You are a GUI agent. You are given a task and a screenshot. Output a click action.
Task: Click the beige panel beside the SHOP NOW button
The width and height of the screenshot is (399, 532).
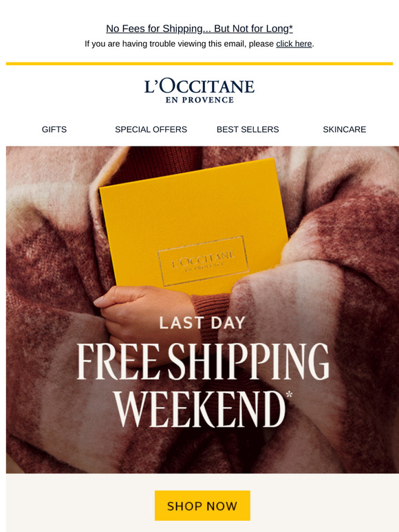coord(80,503)
